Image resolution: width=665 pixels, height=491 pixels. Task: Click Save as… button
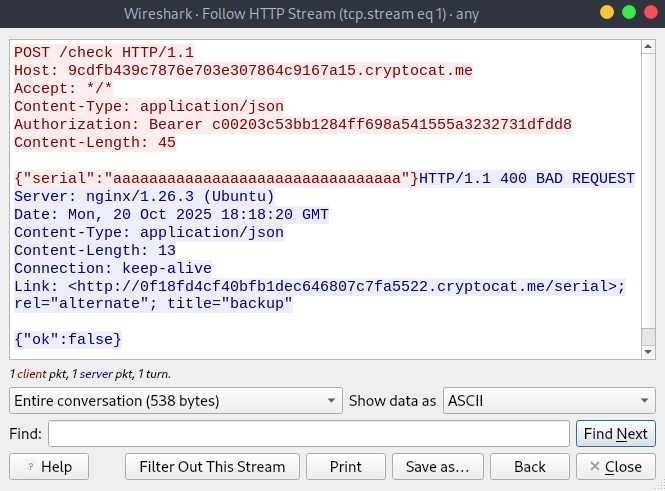point(438,467)
